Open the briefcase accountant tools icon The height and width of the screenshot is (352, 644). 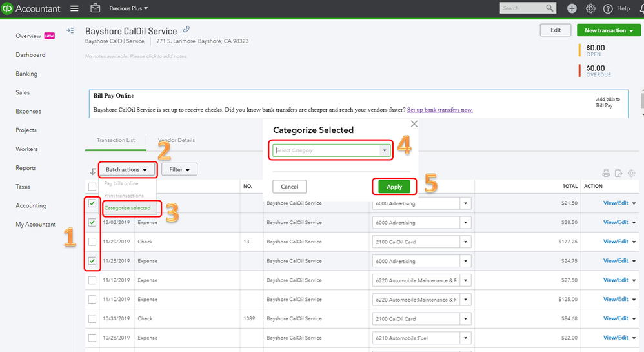(96, 8)
